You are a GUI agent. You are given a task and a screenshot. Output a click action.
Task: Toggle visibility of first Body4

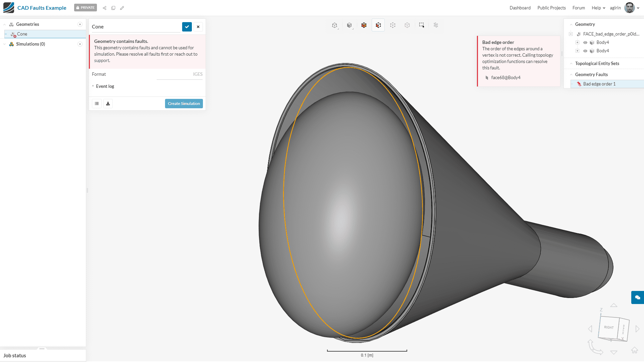pyautogui.click(x=585, y=43)
